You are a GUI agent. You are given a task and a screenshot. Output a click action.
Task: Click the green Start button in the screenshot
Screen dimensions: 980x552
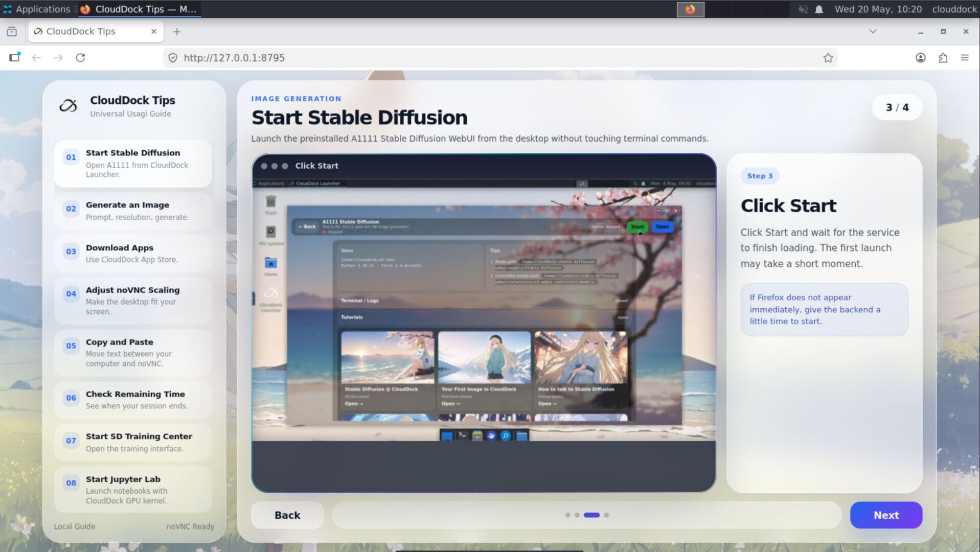point(637,227)
